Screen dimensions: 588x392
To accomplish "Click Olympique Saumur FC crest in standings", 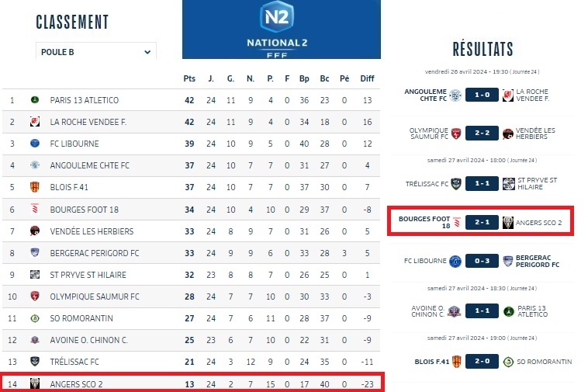I will pos(35,297).
